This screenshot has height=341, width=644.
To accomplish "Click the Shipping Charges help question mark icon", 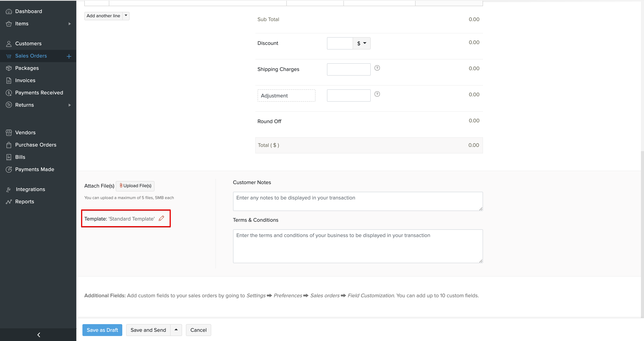I will click(x=377, y=68).
